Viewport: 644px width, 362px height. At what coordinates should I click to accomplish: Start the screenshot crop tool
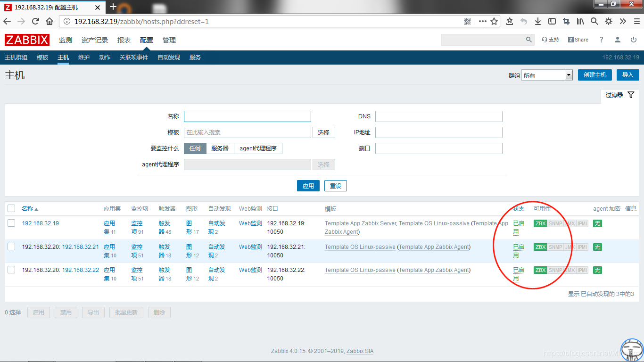click(566, 21)
